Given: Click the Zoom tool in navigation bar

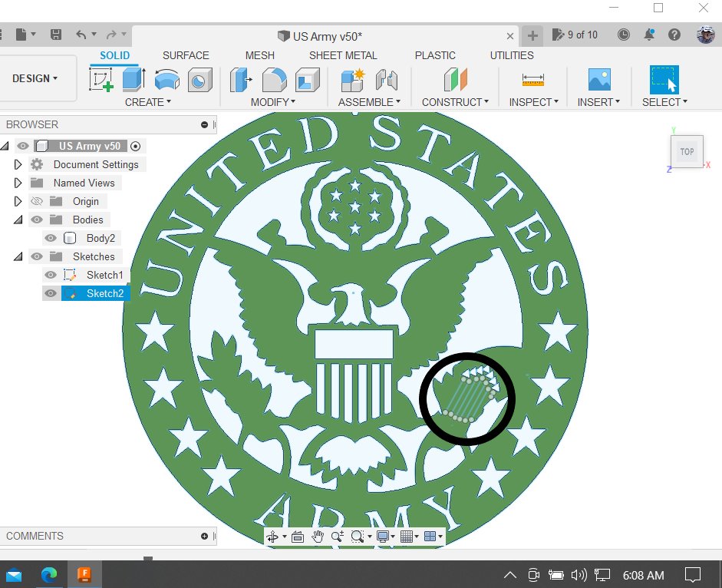Looking at the screenshot, I should click(337, 537).
